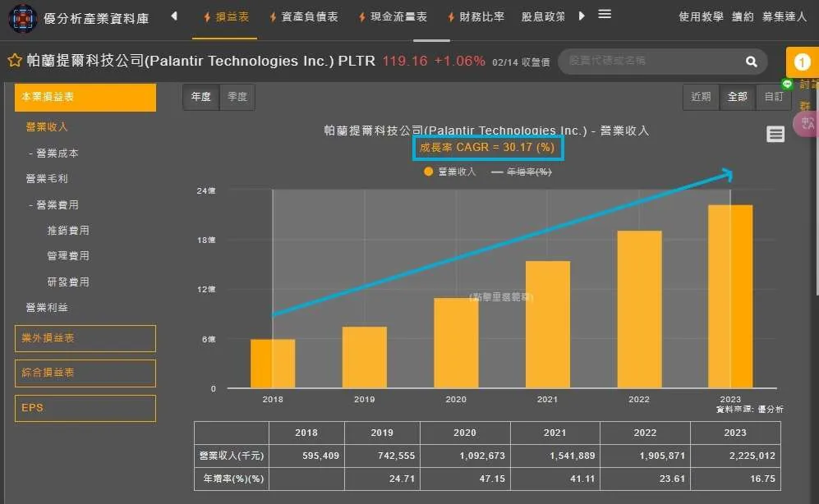
Task: Click 營業收入(千元) row header
Action: click(232, 456)
